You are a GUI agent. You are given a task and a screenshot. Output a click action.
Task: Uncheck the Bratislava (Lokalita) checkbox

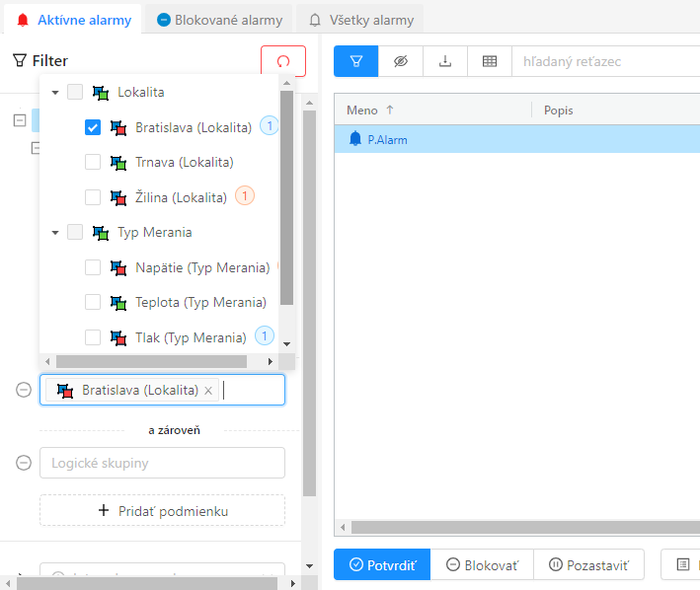pyautogui.click(x=93, y=127)
